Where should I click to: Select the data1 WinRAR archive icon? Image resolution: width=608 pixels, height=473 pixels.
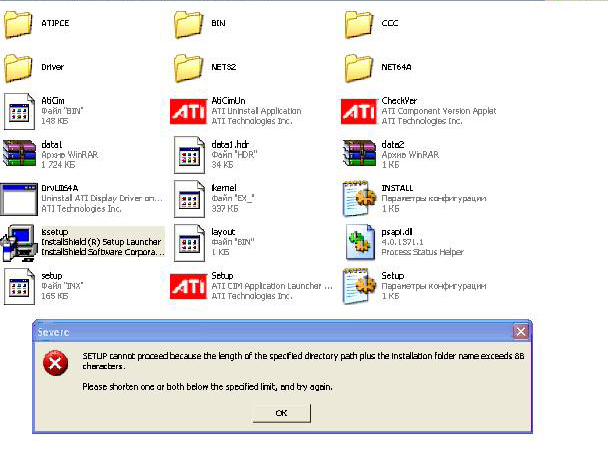(x=19, y=154)
